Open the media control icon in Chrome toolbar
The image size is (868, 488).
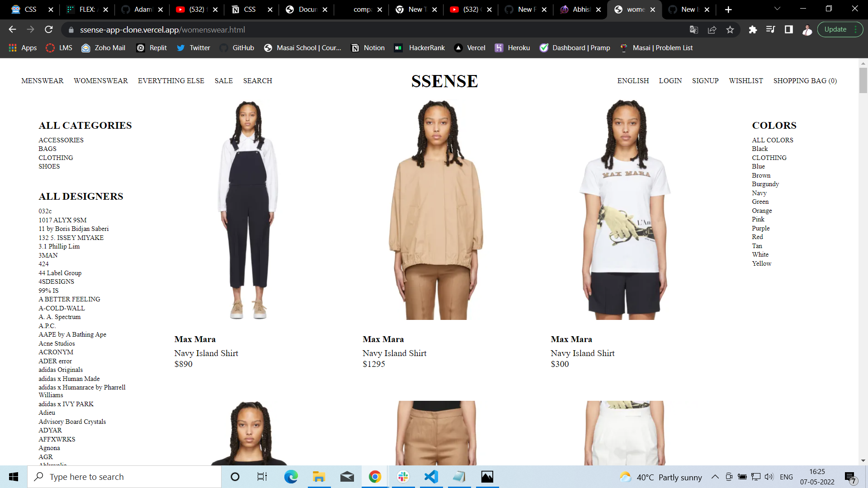click(x=771, y=30)
